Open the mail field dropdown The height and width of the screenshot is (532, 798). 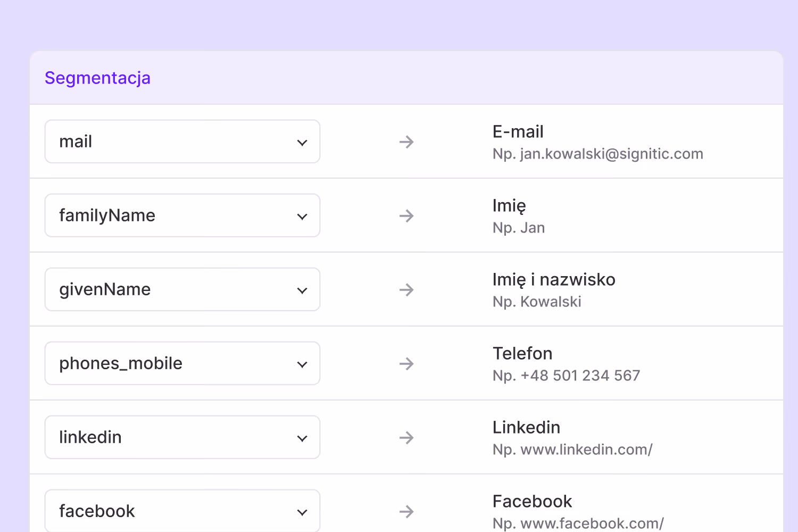(182, 142)
